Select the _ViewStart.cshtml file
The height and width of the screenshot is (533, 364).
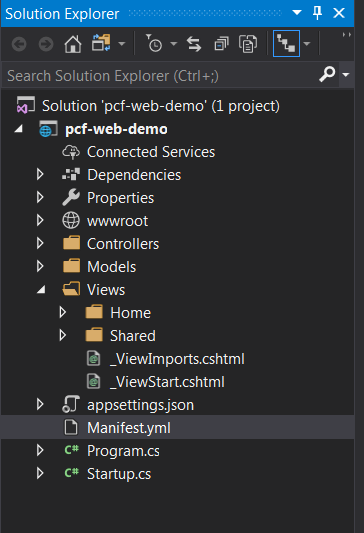[x=167, y=382]
